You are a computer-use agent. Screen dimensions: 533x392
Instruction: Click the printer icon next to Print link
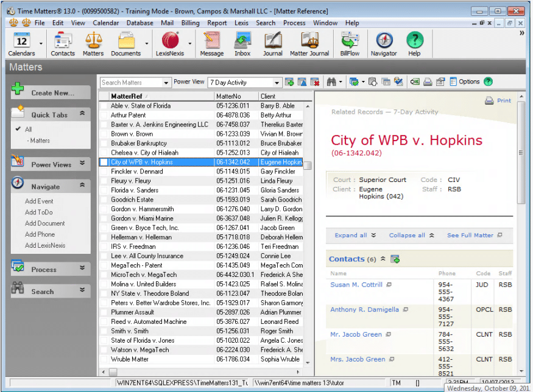tap(489, 100)
